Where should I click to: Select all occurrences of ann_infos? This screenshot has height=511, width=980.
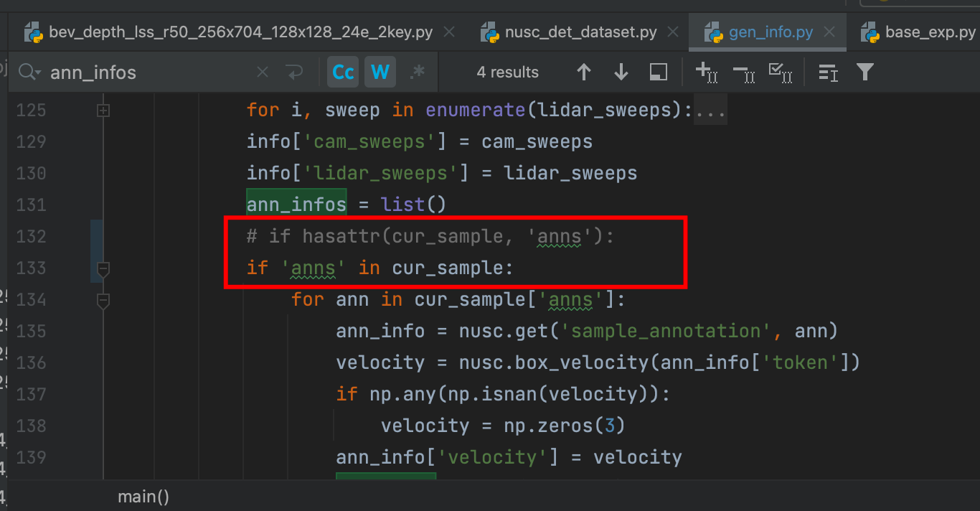[782, 72]
